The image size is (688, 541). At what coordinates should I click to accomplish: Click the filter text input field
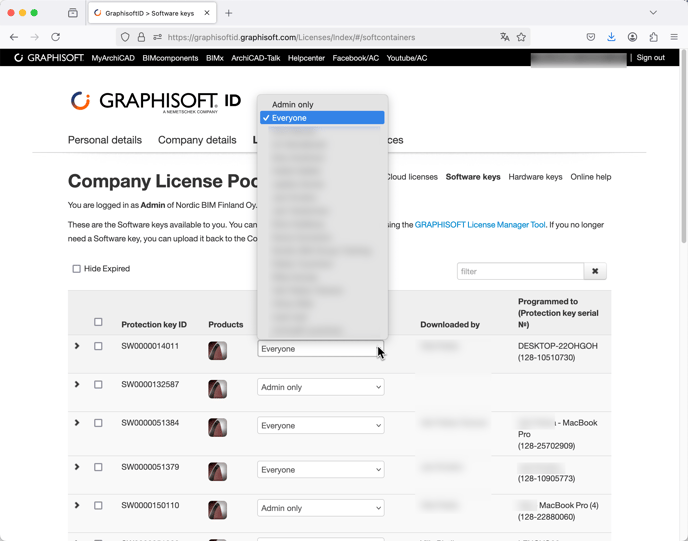click(520, 271)
